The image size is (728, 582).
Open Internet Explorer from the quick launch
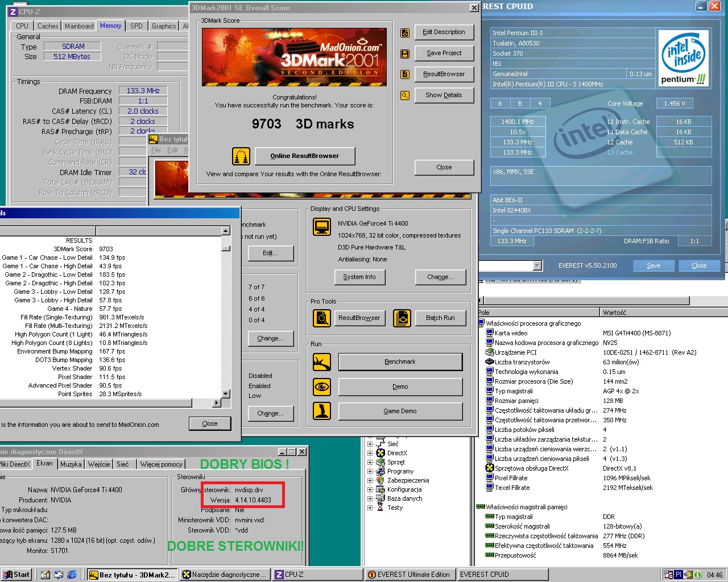(x=72, y=575)
